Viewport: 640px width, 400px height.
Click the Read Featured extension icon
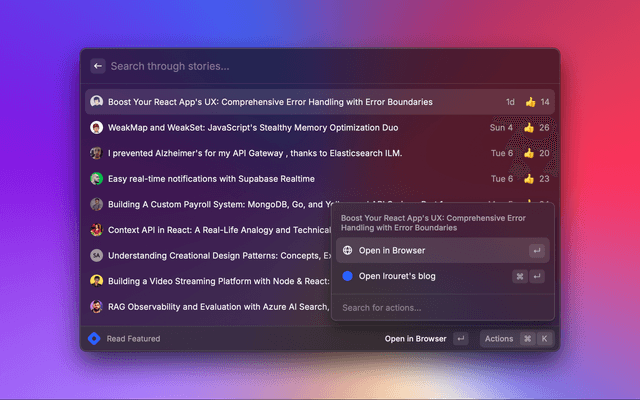[x=95, y=339]
